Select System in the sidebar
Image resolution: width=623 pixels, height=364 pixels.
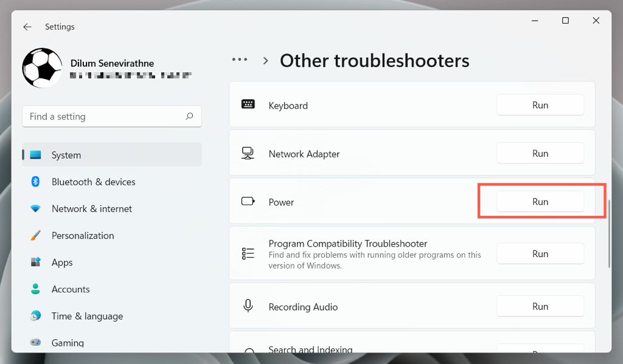pos(112,155)
